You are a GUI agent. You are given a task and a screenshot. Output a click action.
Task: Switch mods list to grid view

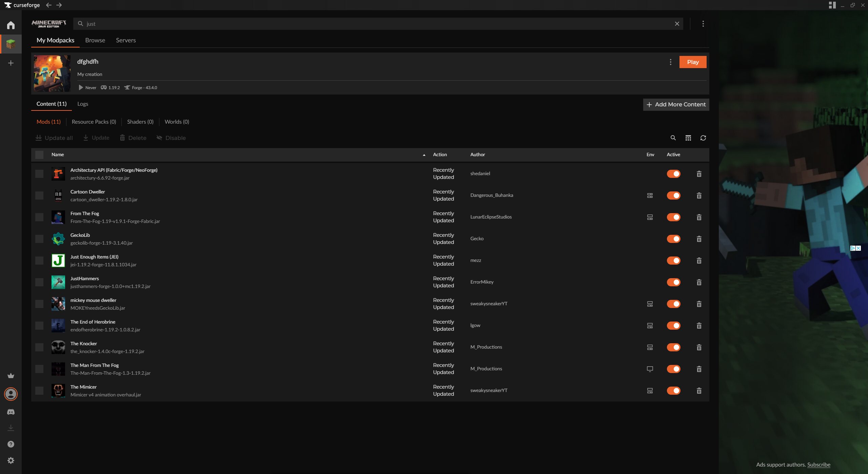(688, 138)
